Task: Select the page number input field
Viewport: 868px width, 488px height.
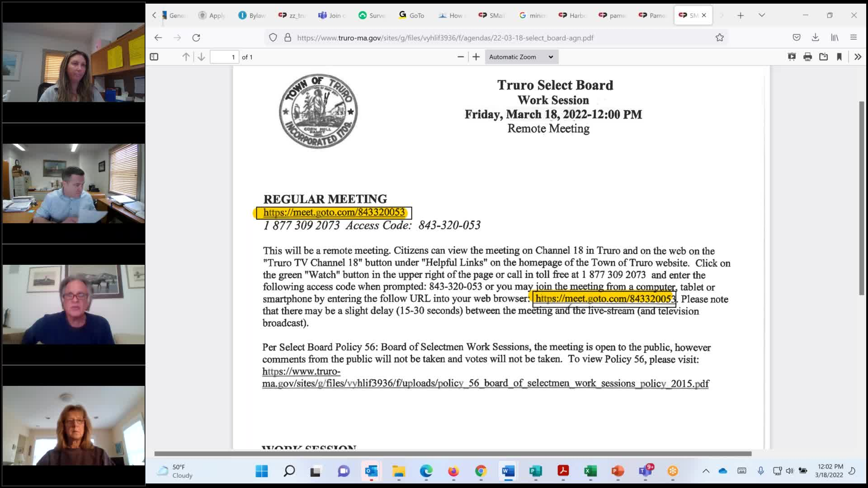Action: tap(225, 57)
